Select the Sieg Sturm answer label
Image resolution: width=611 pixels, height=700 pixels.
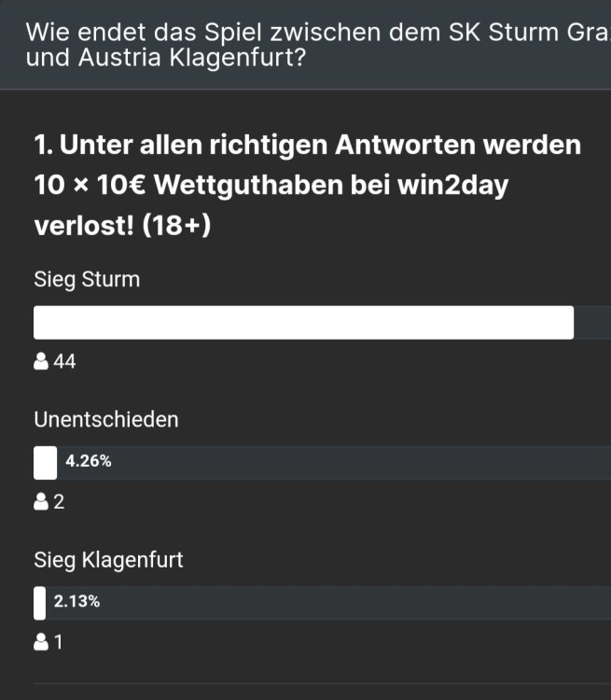click(87, 279)
